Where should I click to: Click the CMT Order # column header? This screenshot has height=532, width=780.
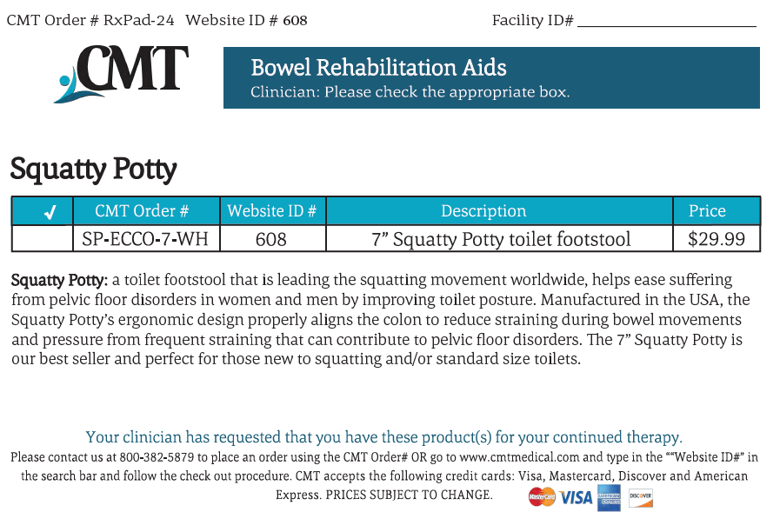point(142,211)
